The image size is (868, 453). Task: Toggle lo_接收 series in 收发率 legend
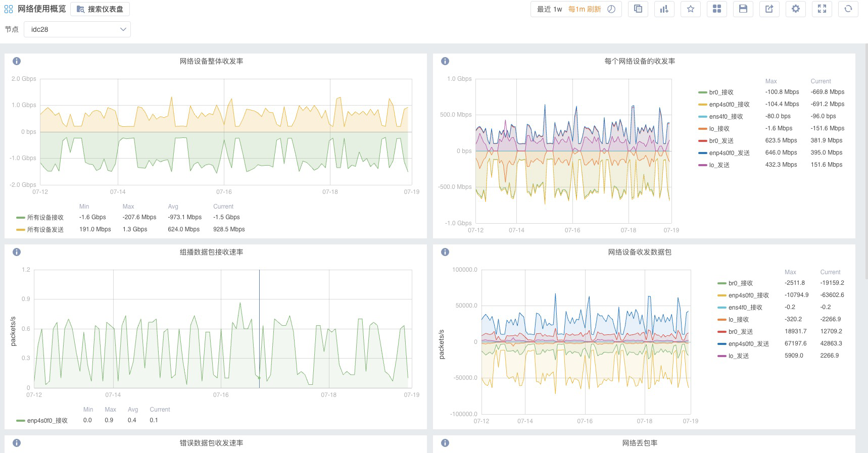[719, 129]
